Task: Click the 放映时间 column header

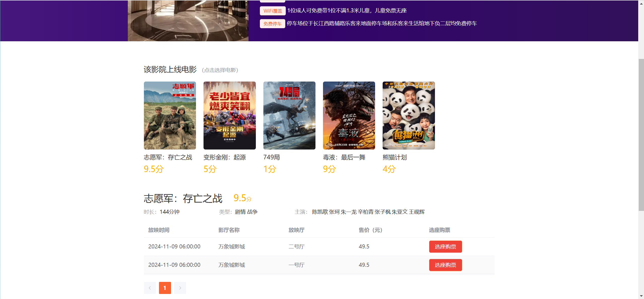Action: pos(159,230)
